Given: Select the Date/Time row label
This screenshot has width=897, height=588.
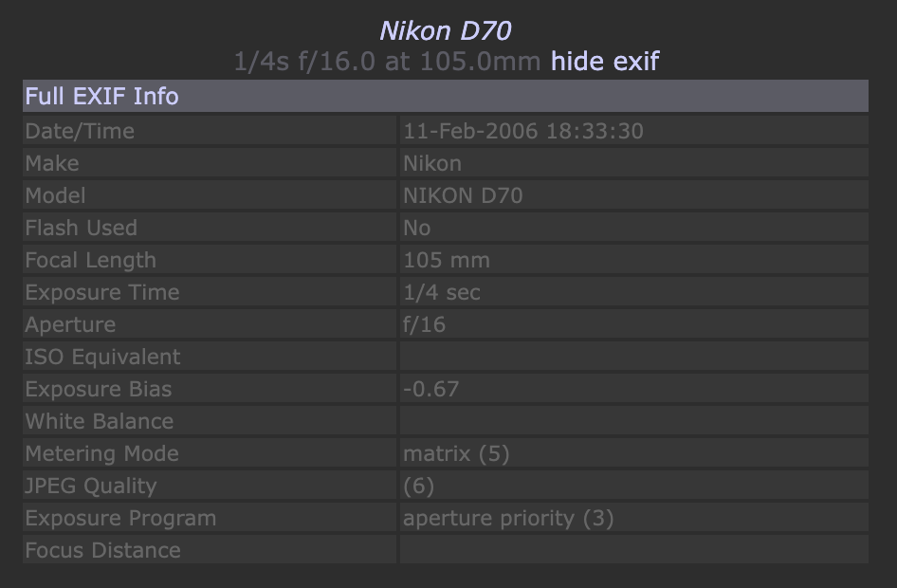Looking at the screenshot, I should tap(80, 131).
